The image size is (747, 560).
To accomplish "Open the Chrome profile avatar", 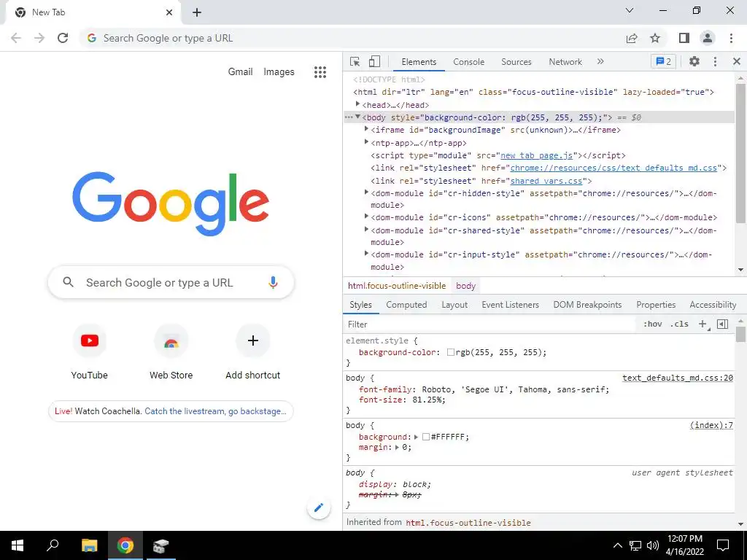I will point(708,38).
